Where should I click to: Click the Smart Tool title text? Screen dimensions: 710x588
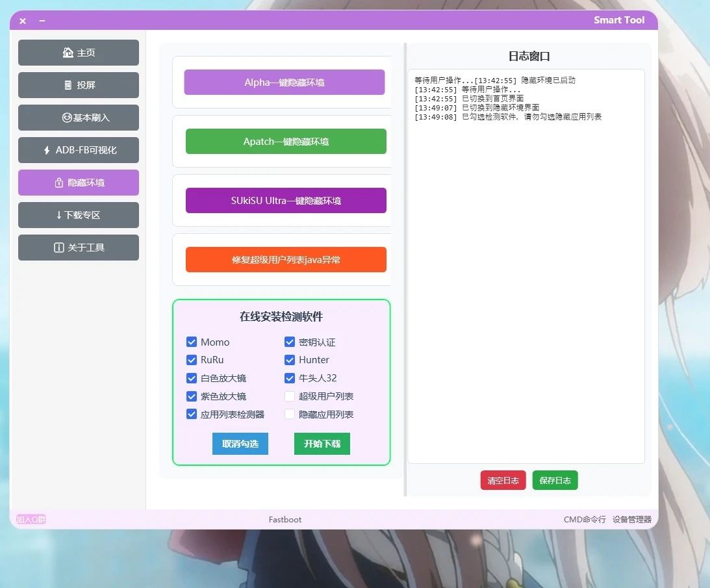(x=619, y=20)
